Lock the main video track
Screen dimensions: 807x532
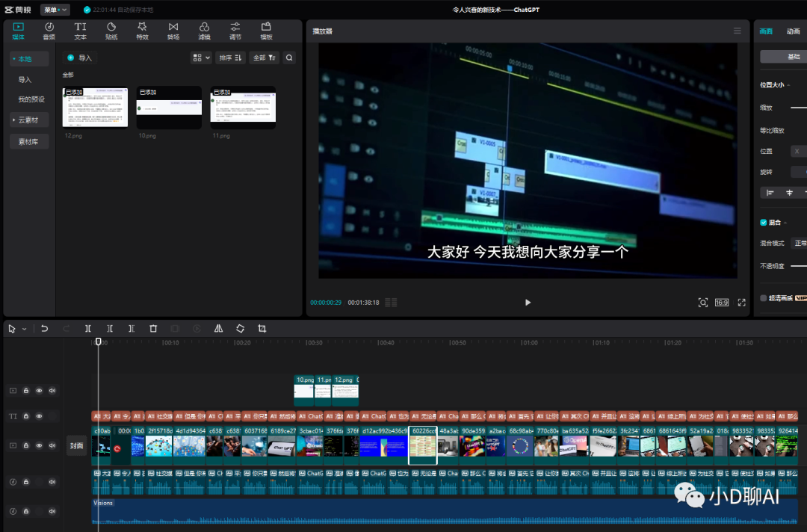pyautogui.click(x=26, y=445)
